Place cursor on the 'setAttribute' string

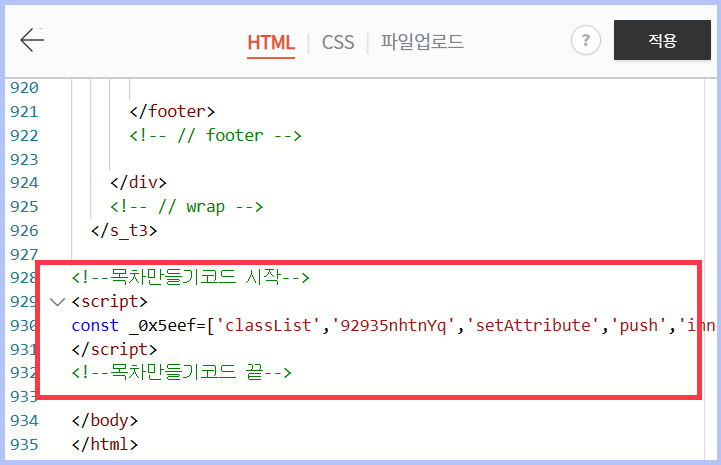click(533, 326)
